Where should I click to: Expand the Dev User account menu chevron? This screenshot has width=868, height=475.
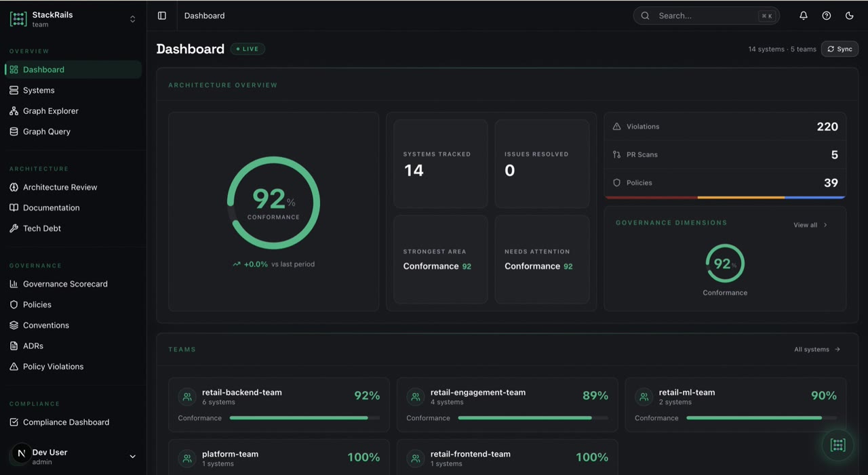(132, 457)
